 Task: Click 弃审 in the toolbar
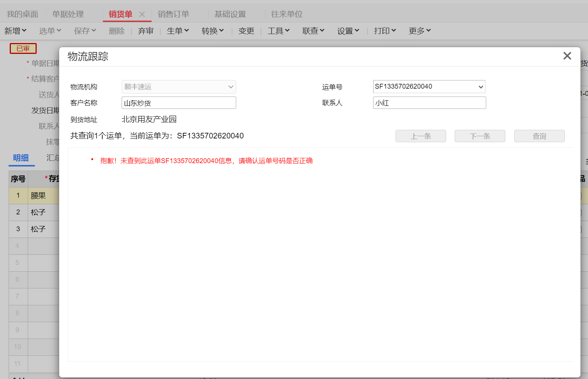click(146, 31)
